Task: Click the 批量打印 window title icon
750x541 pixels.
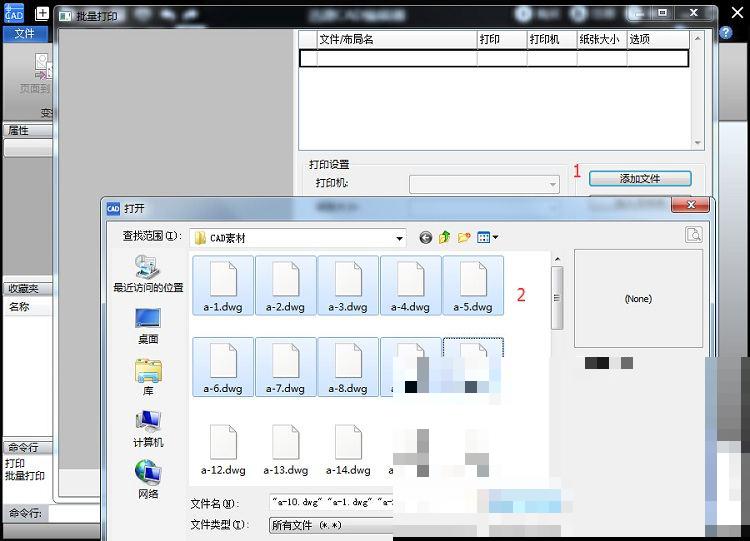Action: [x=65, y=16]
